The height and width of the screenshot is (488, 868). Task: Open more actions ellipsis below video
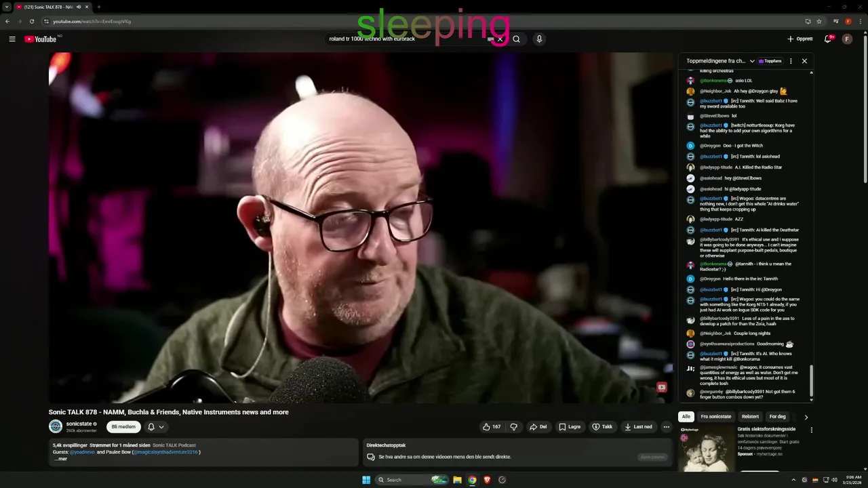tap(667, 427)
